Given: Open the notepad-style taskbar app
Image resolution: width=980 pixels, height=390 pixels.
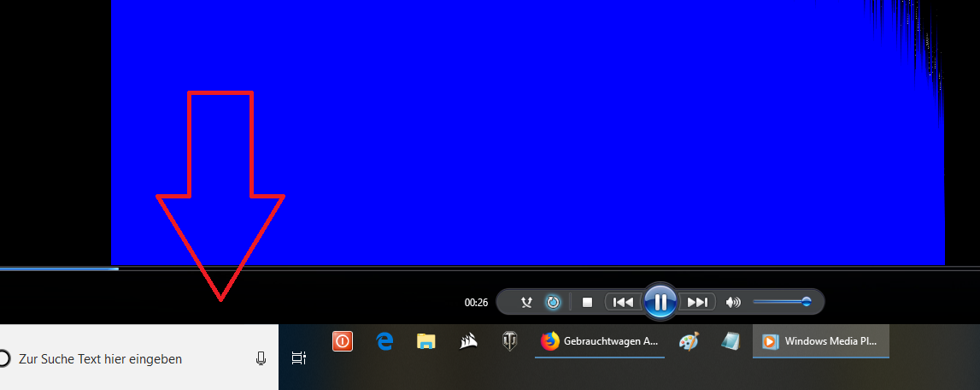Looking at the screenshot, I should tap(730, 341).
